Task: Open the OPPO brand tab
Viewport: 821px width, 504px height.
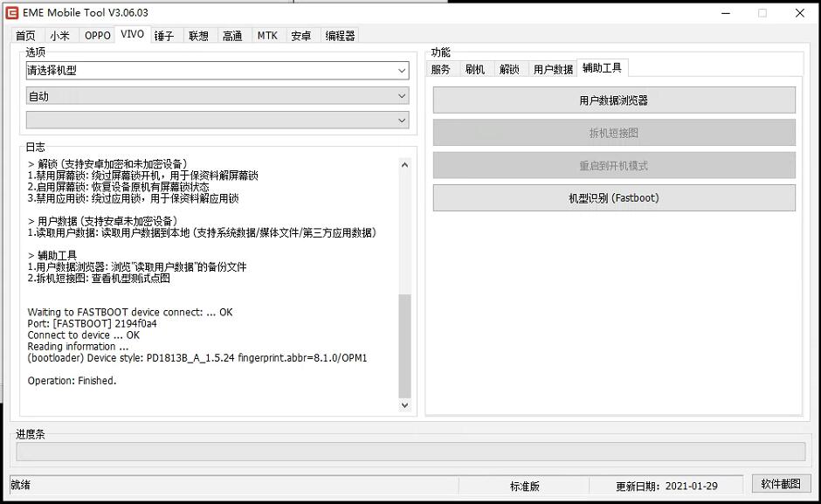Action: (97, 36)
